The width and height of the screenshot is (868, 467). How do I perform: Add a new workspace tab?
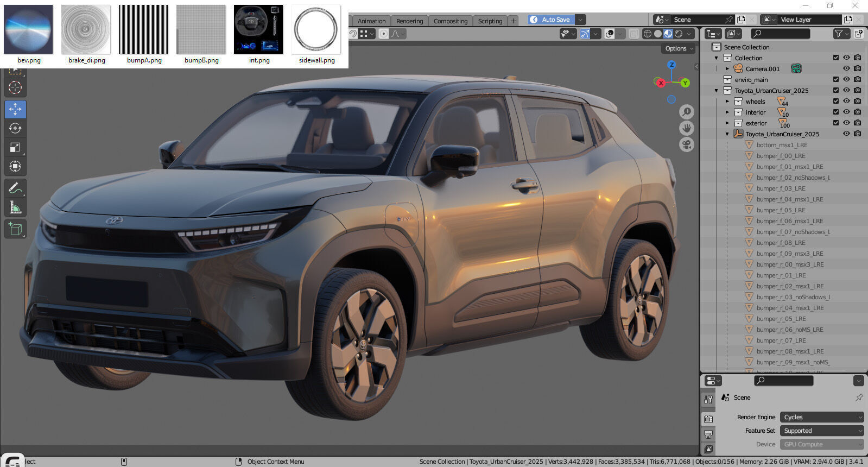point(513,21)
